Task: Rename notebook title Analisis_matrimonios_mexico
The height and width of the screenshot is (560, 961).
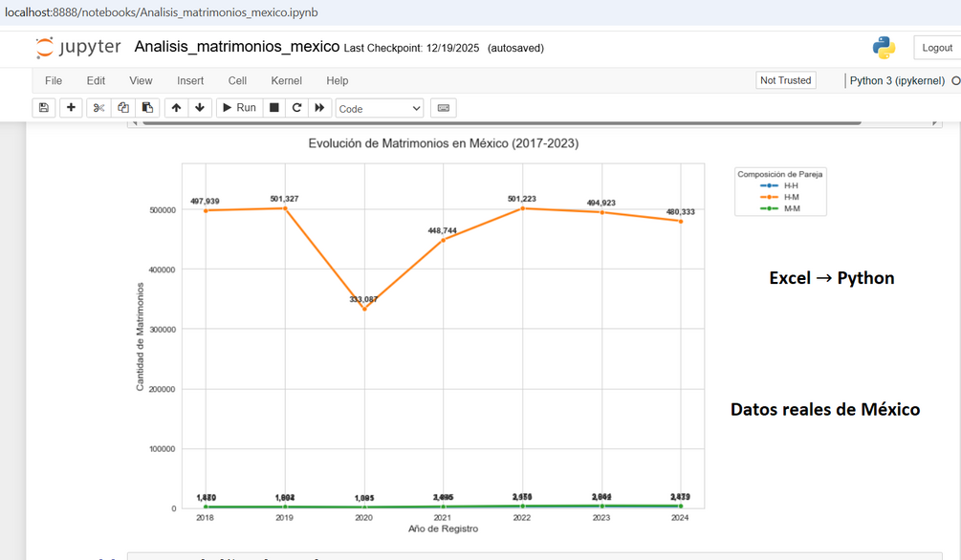Action: pyautogui.click(x=236, y=47)
